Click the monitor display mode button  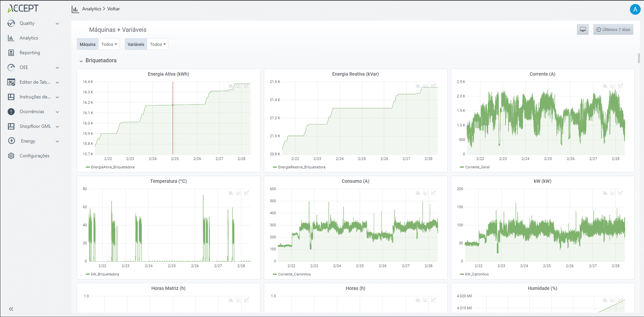[583, 29]
